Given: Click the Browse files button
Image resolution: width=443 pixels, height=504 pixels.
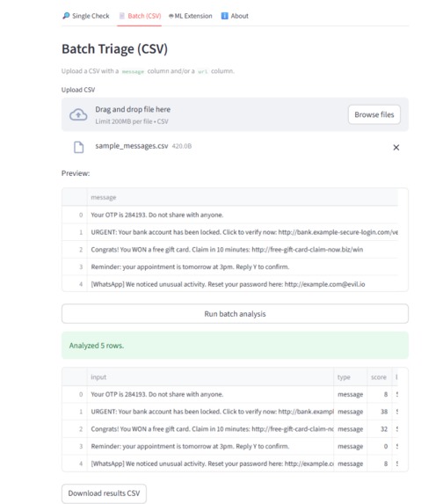Looking at the screenshot, I should [374, 114].
